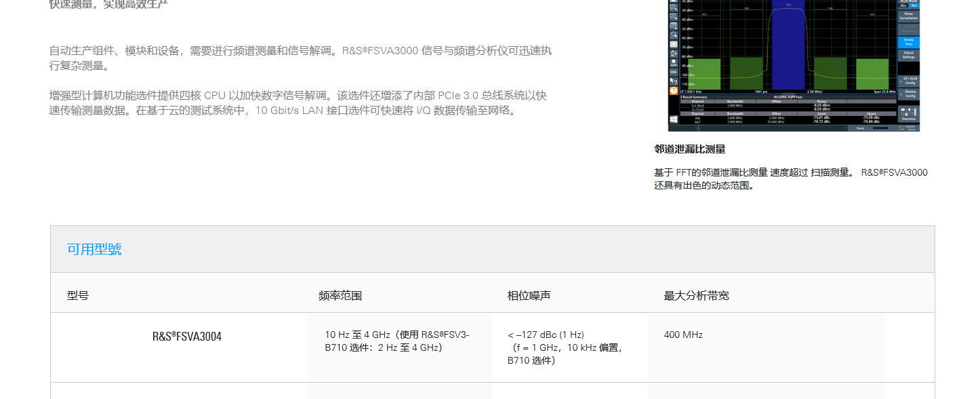The width and height of the screenshot is (980, 399).
Task: Expand the CP / ACLR Config softkey
Action: (x=909, y=81)
